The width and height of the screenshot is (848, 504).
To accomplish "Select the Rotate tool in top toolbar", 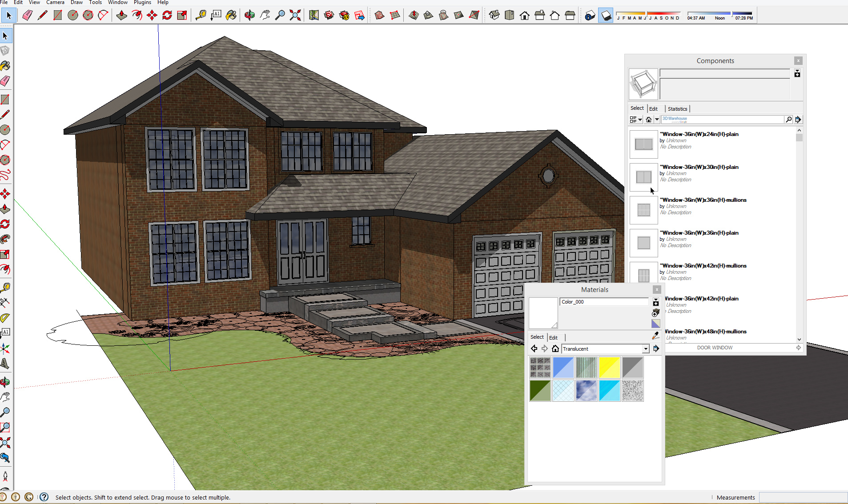I will click(x=167, y=16).
